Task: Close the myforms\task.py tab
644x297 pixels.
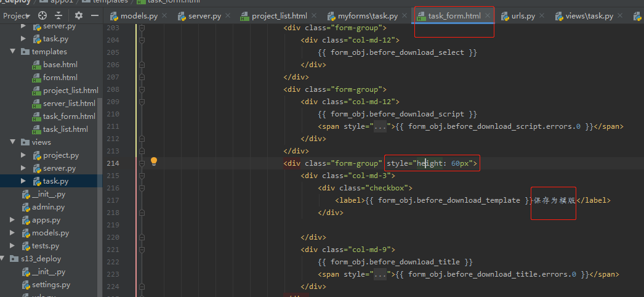Action: point(405,15)
